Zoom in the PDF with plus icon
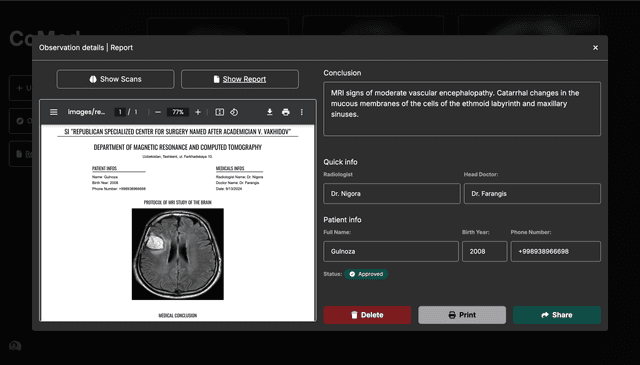This screenshot has width=640, height=365. coord(198,112)
